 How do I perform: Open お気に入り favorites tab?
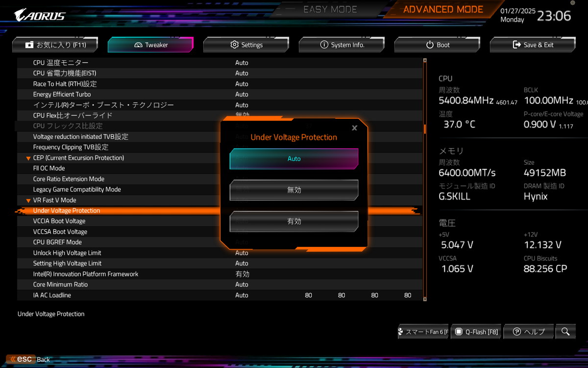55,45
